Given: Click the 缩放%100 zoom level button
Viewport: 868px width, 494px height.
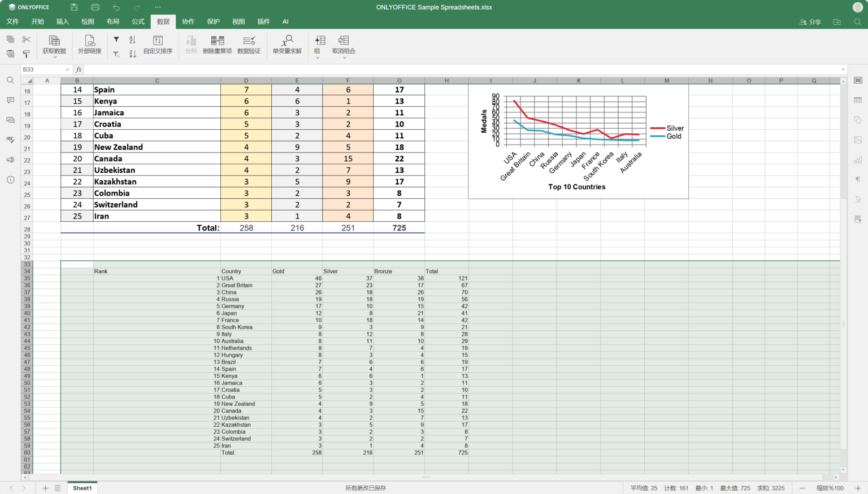Looking at the screenshot, I should [x=830, y=488].
